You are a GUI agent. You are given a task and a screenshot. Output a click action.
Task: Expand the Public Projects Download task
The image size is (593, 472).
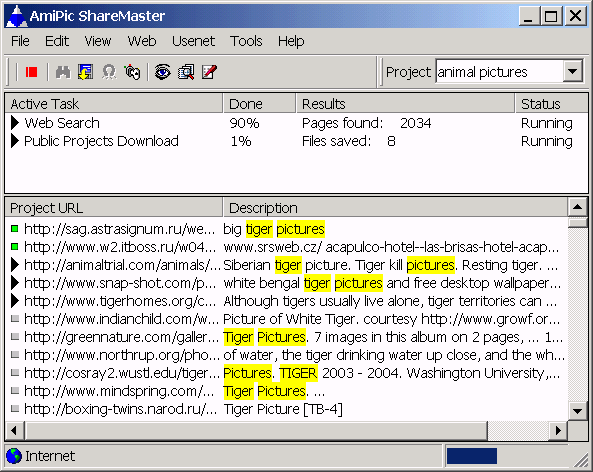(15, 141)
